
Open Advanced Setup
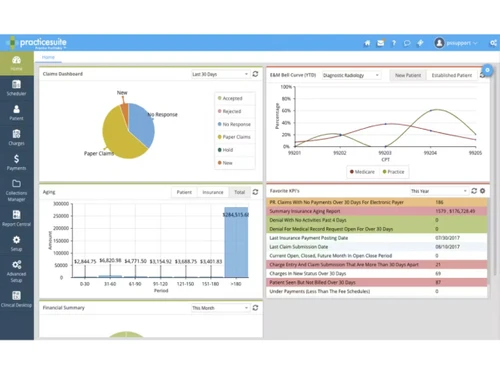coord(17,271)
